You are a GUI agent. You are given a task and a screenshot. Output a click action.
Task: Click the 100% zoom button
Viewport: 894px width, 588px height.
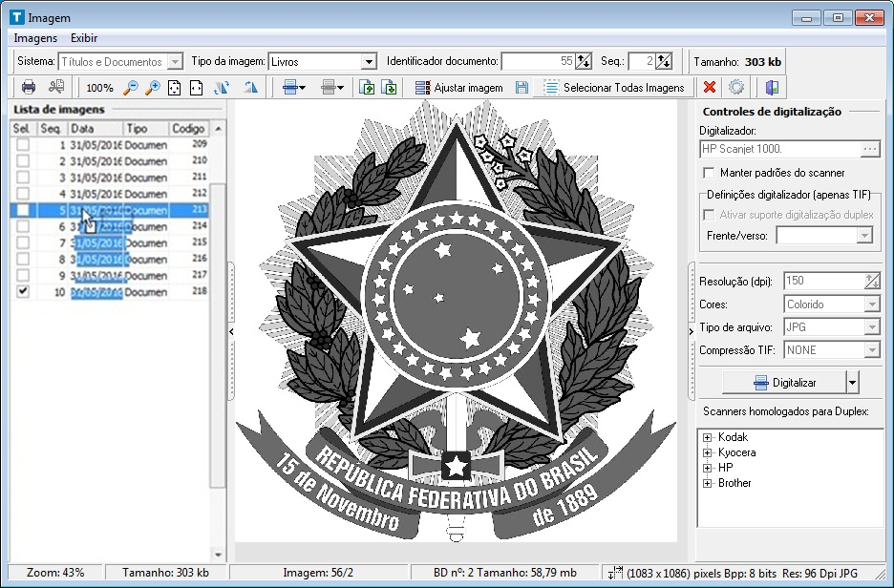pos(99,88)
